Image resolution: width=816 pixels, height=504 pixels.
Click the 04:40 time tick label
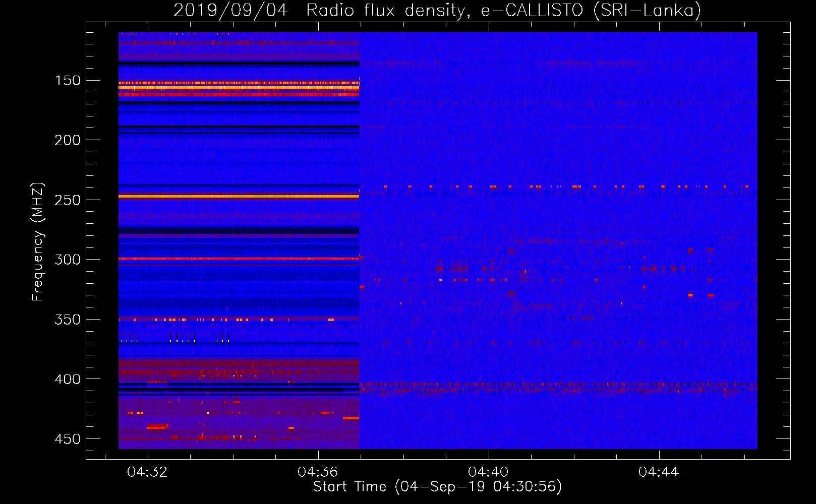pos(488,472)
